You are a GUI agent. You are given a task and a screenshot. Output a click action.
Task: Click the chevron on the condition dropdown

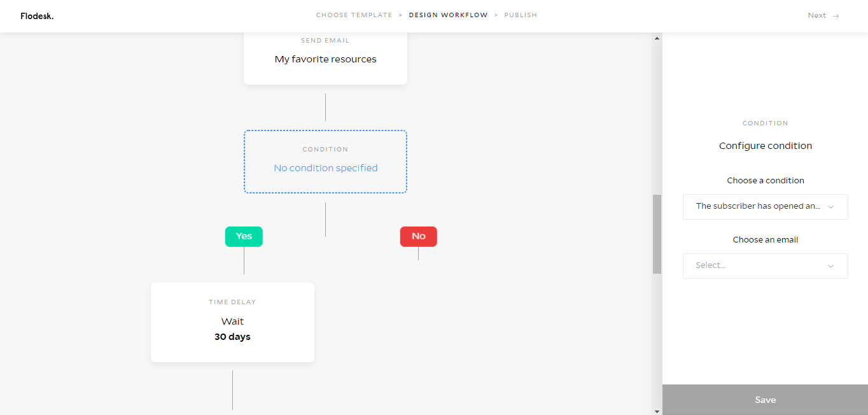click(x=830, y=206)
